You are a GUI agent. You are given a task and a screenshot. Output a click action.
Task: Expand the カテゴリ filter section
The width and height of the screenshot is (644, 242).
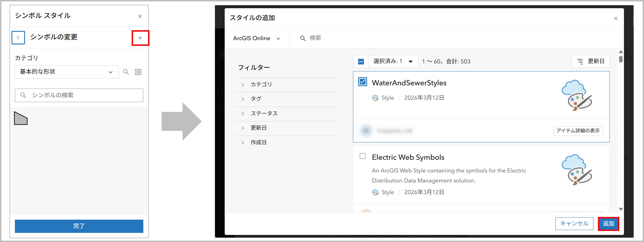(x=261, y=84)
